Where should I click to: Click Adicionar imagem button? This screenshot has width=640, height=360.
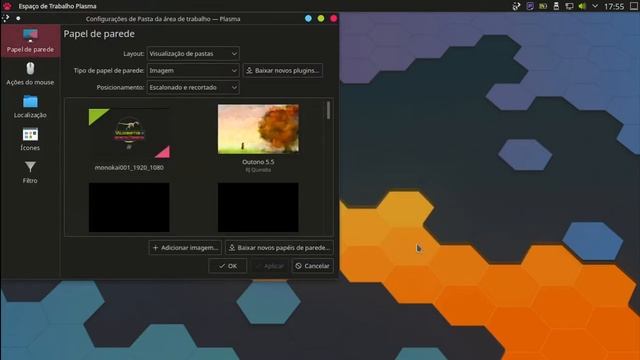click(x=185, y=248)
